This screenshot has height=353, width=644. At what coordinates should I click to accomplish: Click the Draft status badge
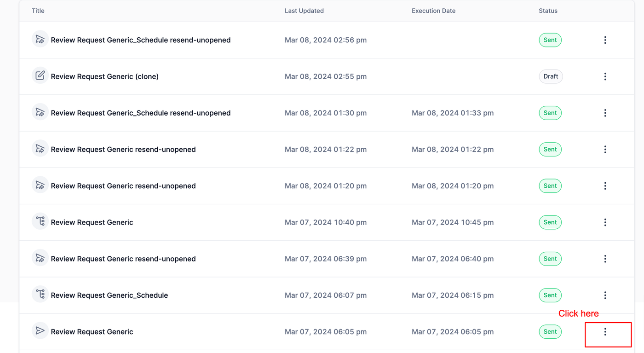point(551,76)
